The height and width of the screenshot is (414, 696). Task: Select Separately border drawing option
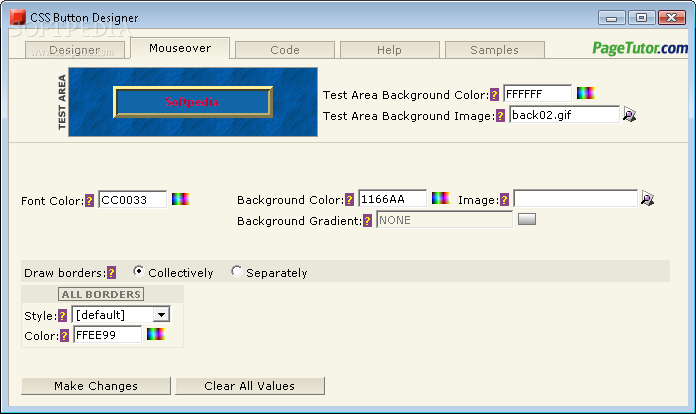click(x=237, y=271)
